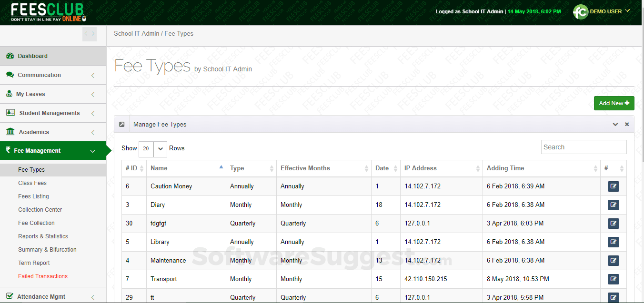This screenshot has height=303, width=644.
Task: Select Fee Types in sidebar
Action: pos(31,170)
